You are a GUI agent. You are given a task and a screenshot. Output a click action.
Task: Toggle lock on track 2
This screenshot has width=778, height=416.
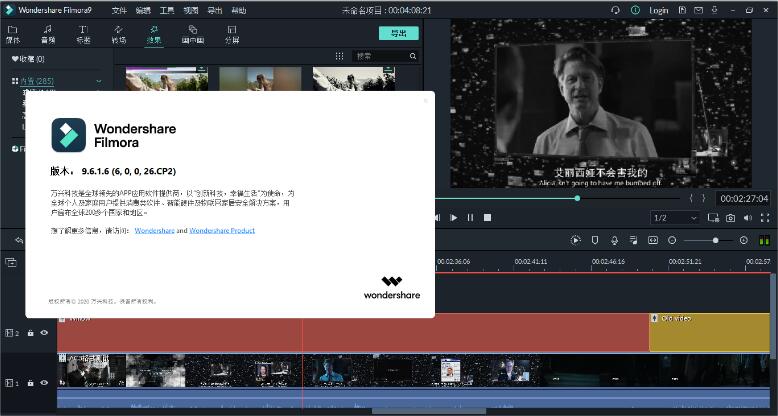tap(30, 333)
